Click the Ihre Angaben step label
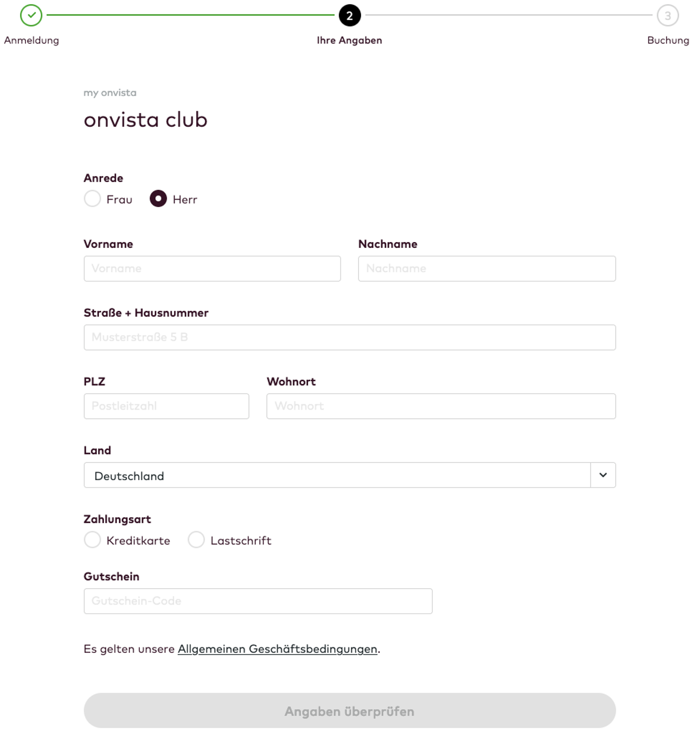The height and width of the screenshot is (746, 700). pos(349,40)
